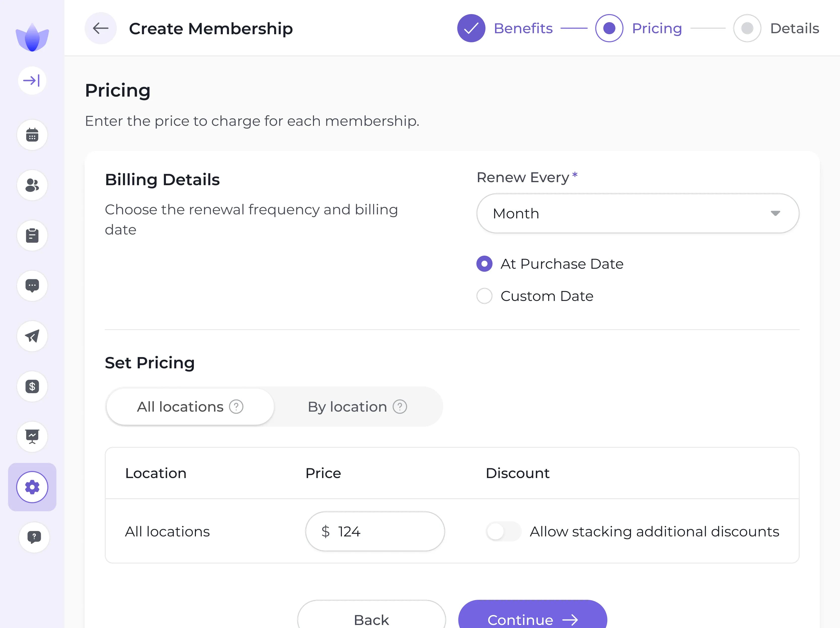Open the help question icon

pos(34,537)
